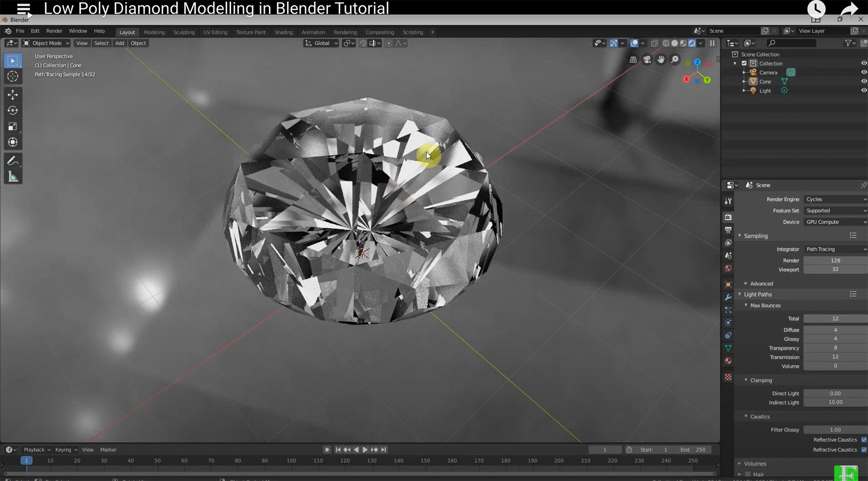This screenshot has height=481, width=868.
Task: Open the World properties tab
Action: [x=728, y=268]
